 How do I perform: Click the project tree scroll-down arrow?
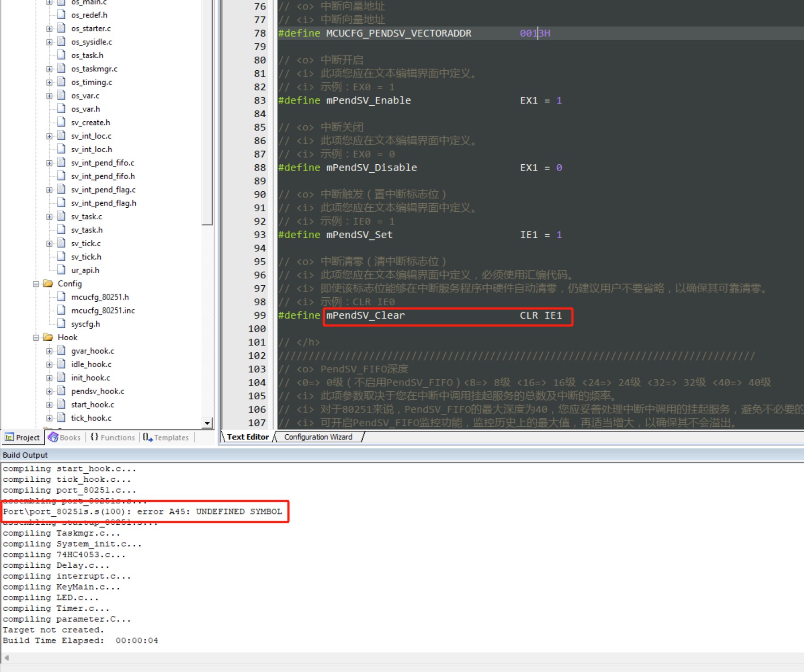point(207,423)
